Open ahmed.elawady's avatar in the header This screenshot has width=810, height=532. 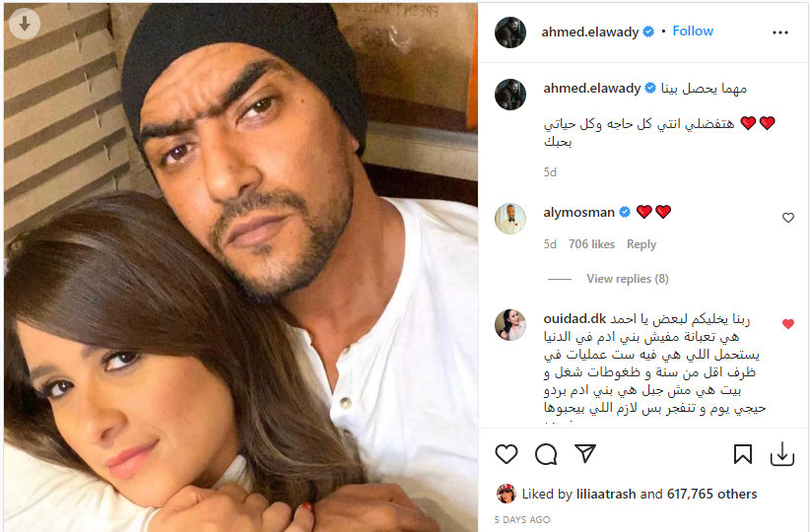pyautogui.click(x=510, y=33)
